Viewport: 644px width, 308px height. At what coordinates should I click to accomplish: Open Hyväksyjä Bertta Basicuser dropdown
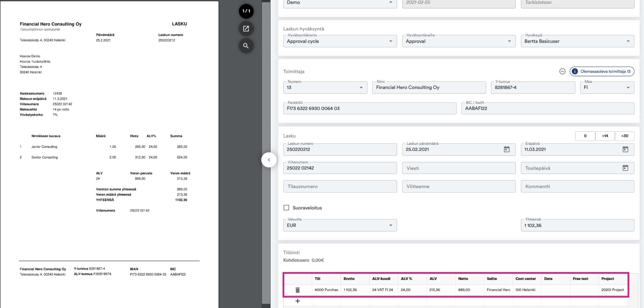577,41
